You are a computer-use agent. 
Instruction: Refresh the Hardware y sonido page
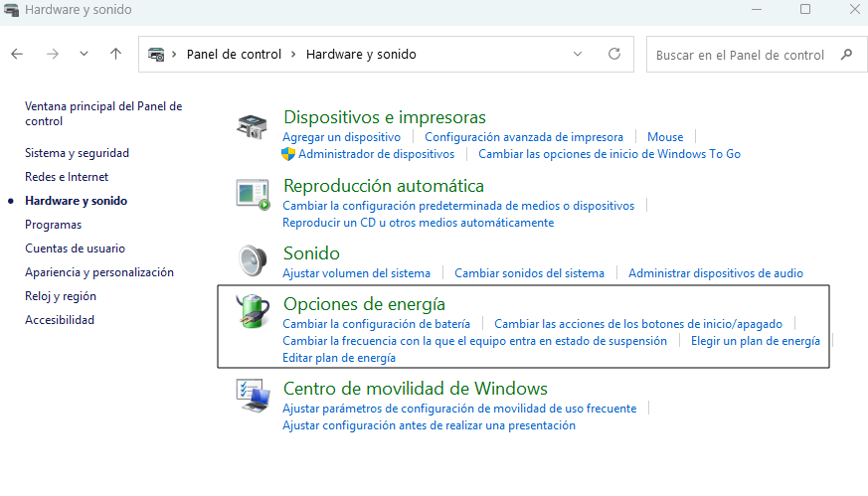613,54
